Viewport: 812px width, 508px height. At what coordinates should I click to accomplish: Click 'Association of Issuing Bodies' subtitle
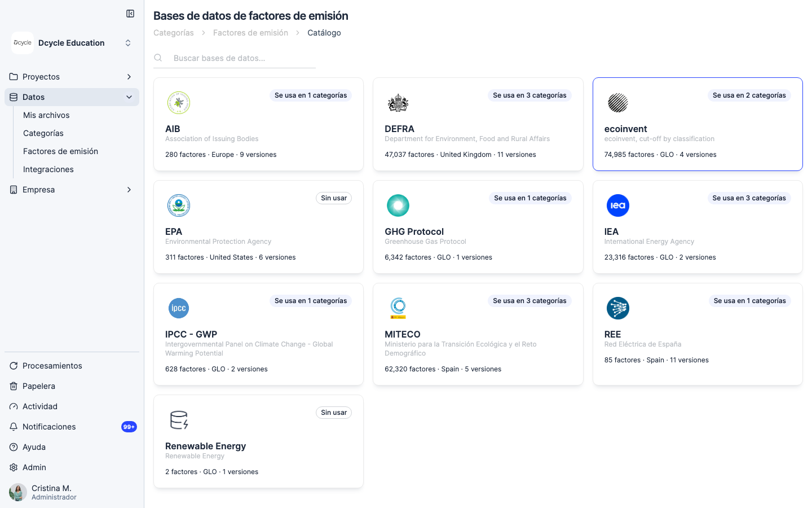tap(211, 139)
